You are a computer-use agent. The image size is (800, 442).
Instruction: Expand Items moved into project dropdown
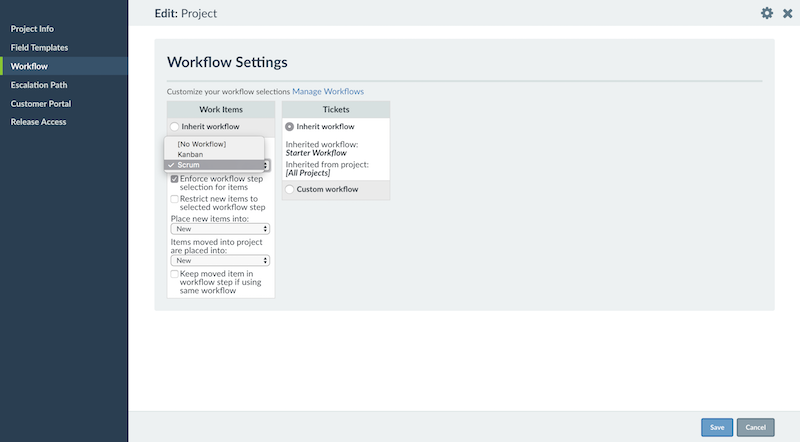[220, 261]
